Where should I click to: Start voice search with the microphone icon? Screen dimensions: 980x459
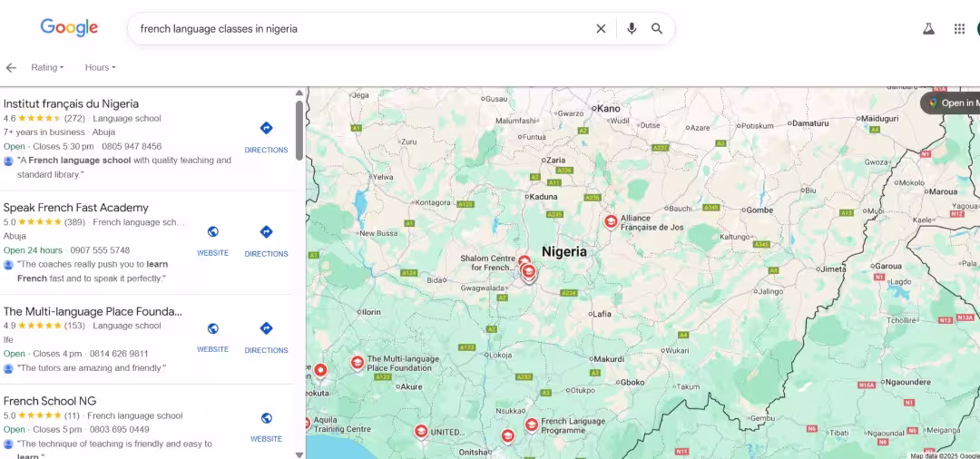[632, 29]
